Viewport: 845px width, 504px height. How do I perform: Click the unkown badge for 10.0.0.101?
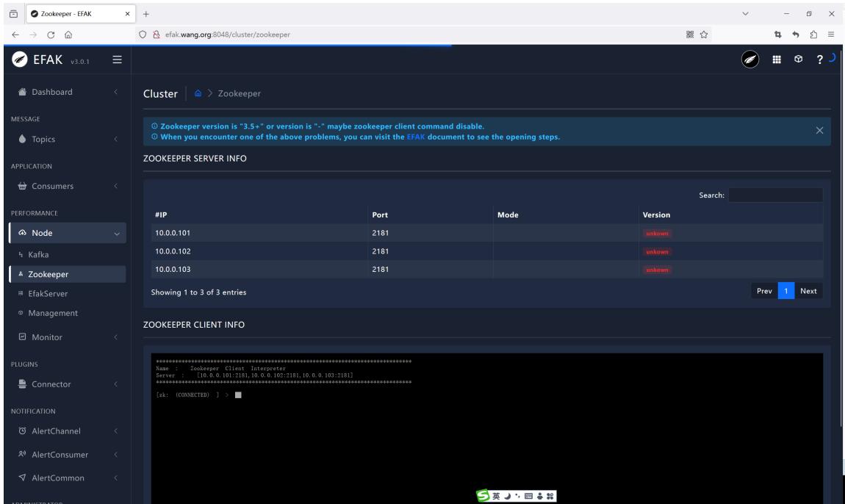click(657, 234)
